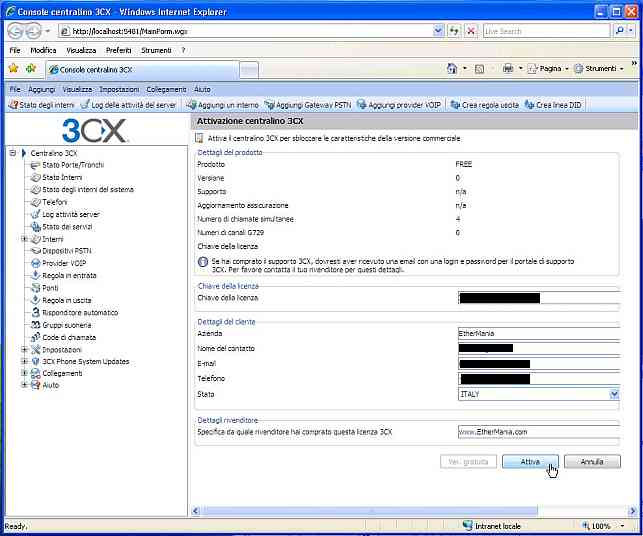Viewport: 643px width, 536px height.
Task: Open Log delle attività del server toolbar item
Action: [128, 105]
